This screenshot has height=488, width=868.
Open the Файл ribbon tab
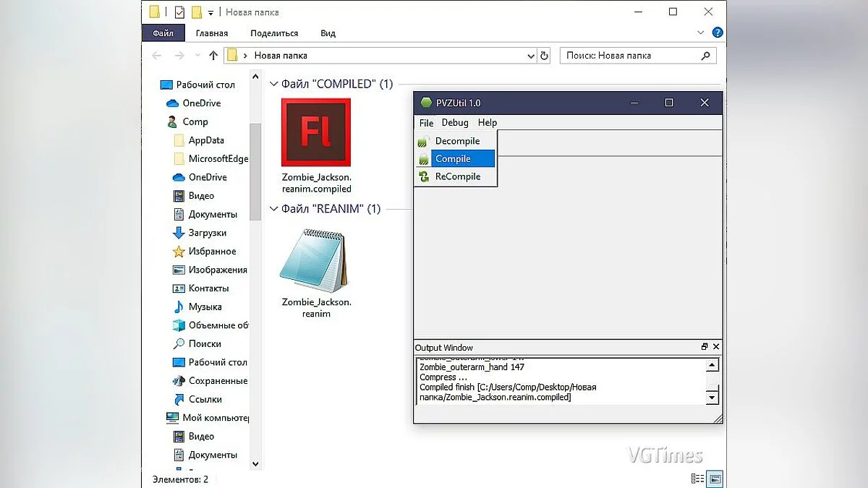point(163,33)
